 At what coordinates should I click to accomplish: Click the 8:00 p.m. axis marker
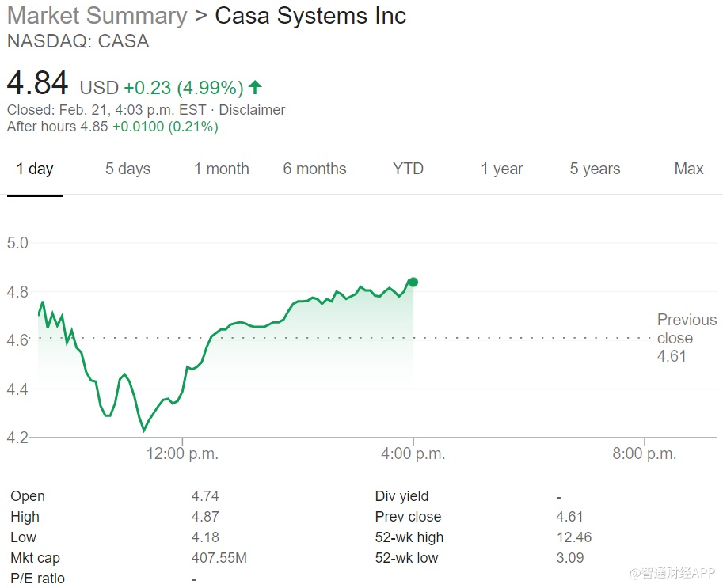coord(644,453)
